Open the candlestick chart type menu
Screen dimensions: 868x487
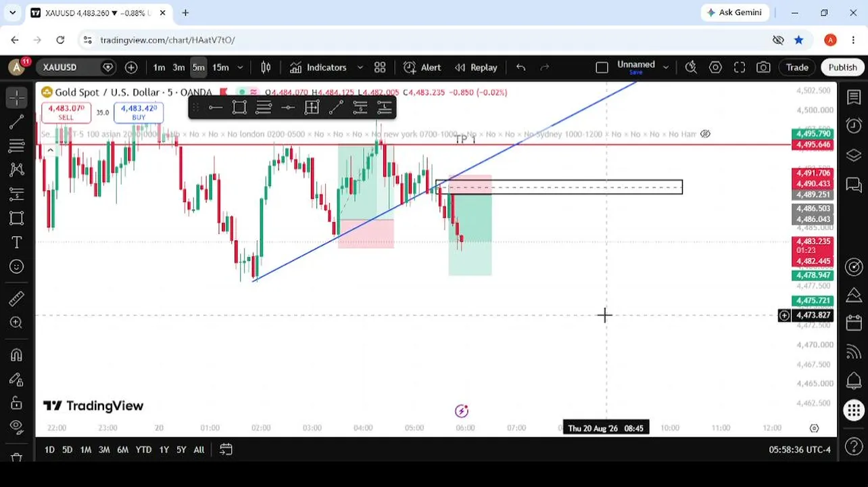tap(266, 67)
